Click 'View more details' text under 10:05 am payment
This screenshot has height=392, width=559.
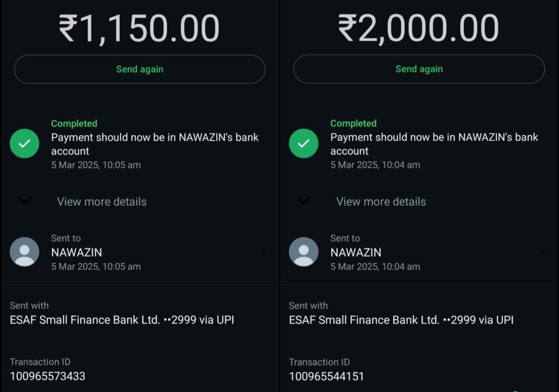pos(102,202)
